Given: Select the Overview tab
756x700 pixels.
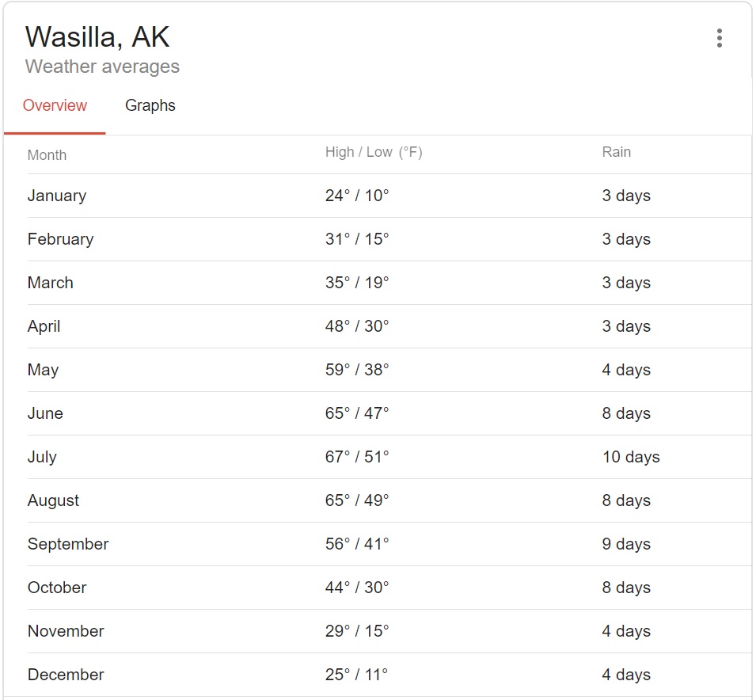Looking at the screenshot, I should coord(55,106).
